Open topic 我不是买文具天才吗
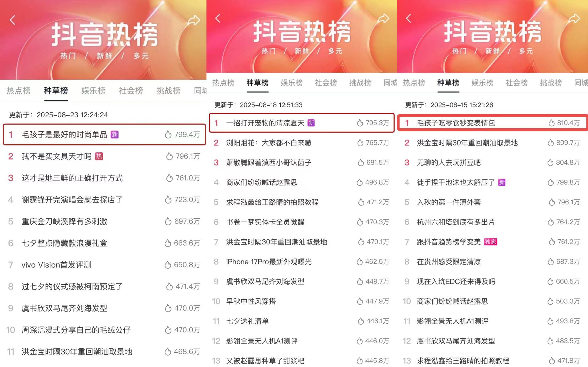The height and width of the screenshot is (367, 588). click(57, 156)
